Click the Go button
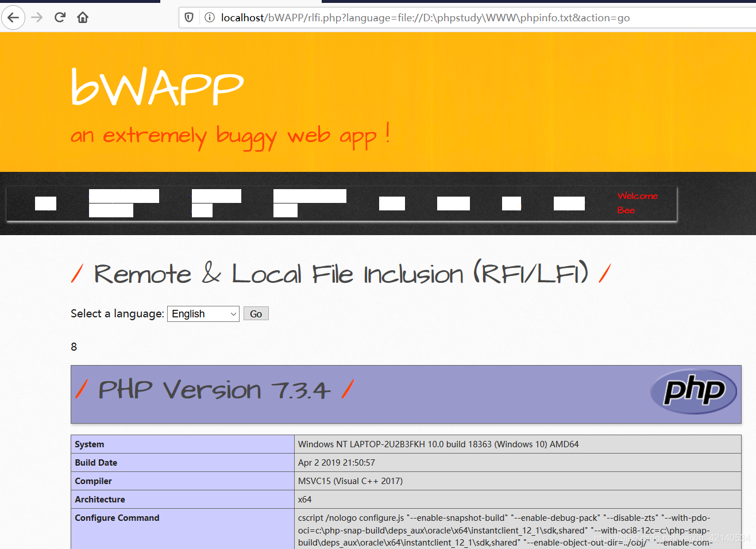This screenshot has width=756, height=549. [256, 314]
